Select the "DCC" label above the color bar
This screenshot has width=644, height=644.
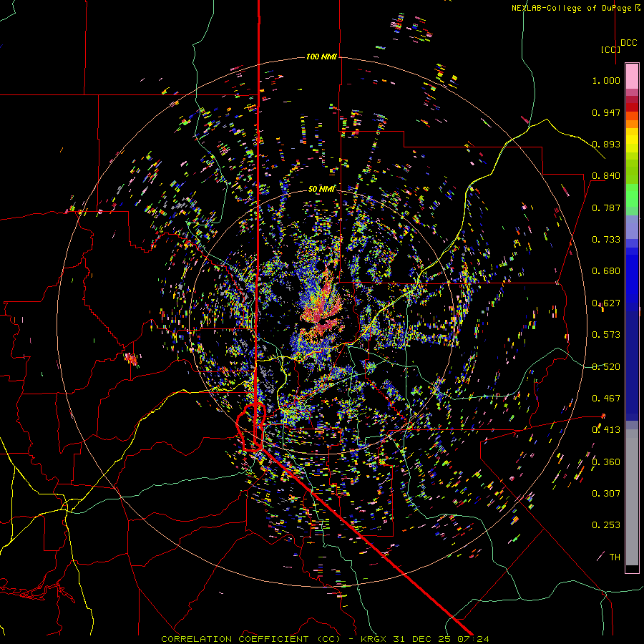click(628, 43)
